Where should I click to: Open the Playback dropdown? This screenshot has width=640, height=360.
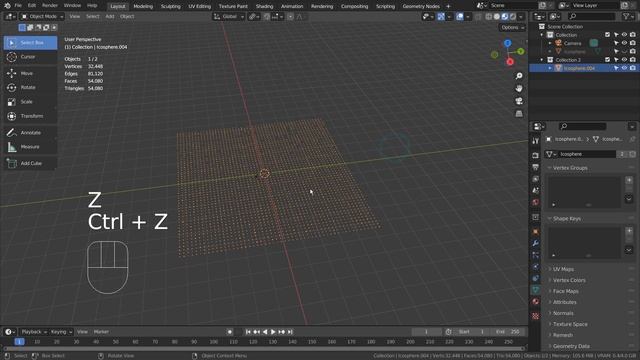point(34,332)
